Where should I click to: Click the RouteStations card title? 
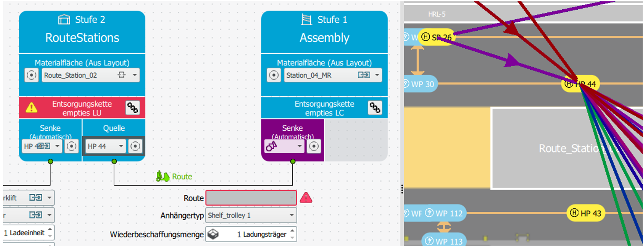[82, 38]
